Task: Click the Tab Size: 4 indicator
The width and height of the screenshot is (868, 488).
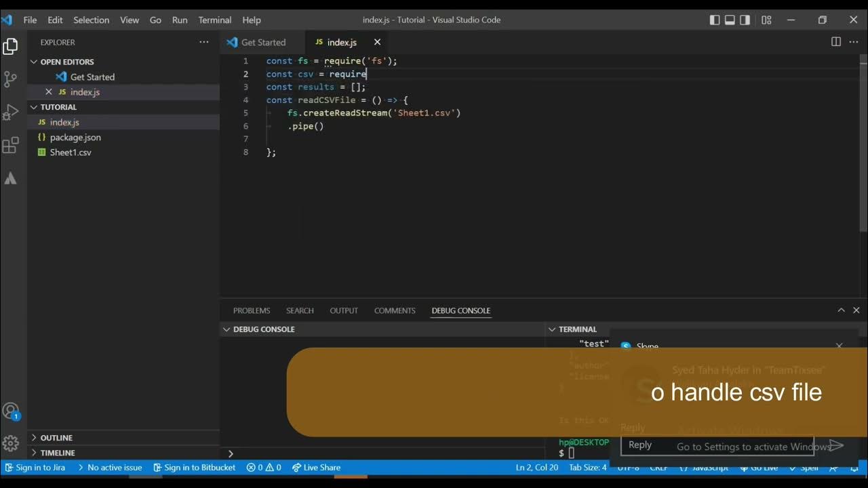Action: click(x=588, y=468)
